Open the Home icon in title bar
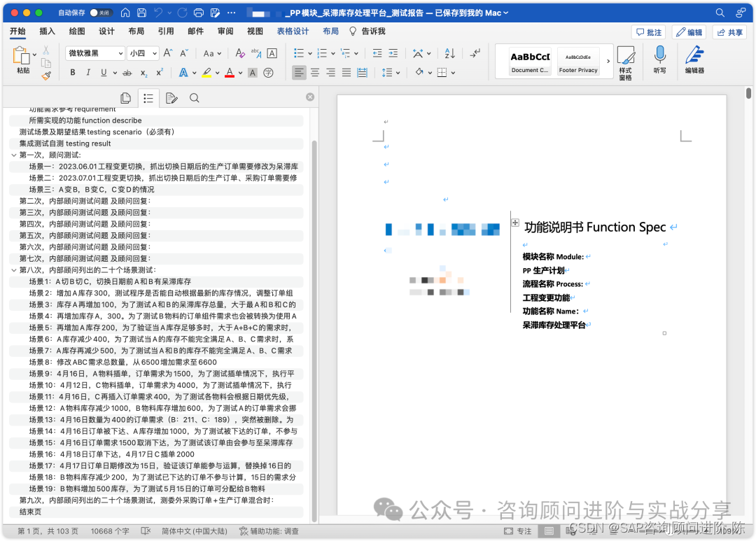 point(125,13)
